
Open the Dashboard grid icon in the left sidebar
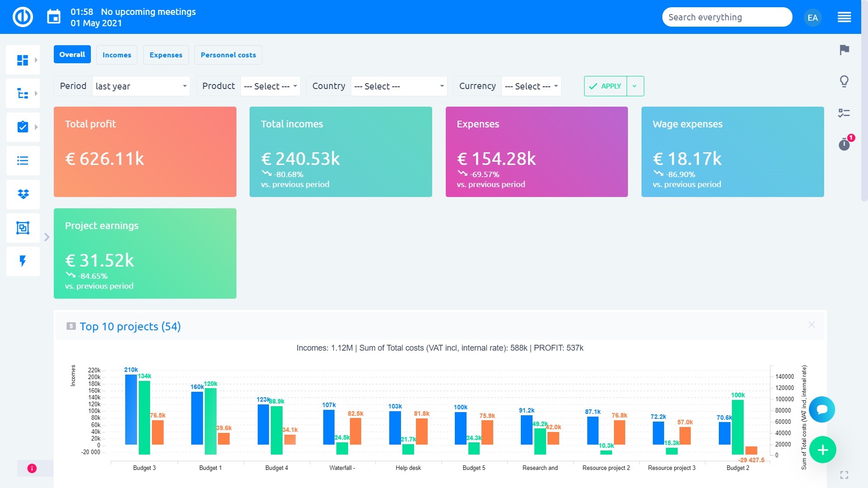tap(23, 59)
